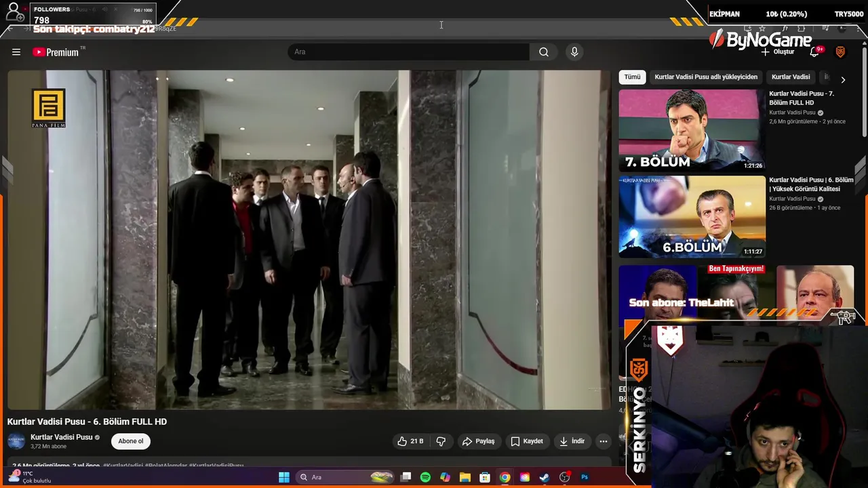Launch Spotify from the taskbar

coord(425,477)
